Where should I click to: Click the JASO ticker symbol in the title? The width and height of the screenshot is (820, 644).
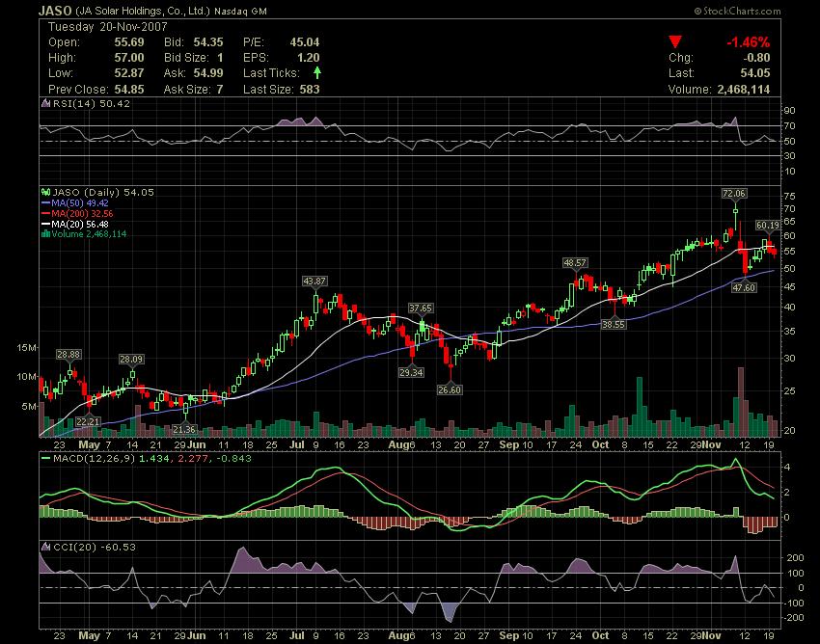click(56, 11)
